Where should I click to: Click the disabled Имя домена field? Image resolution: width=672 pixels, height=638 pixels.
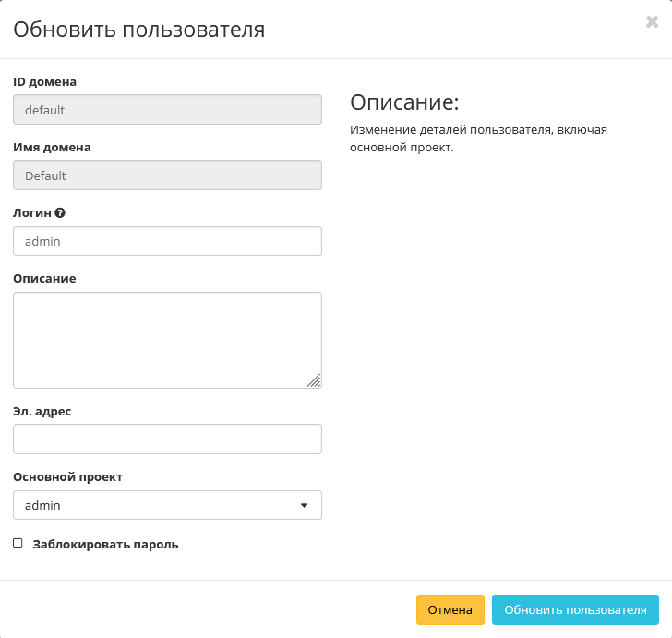tap(167, 175)
